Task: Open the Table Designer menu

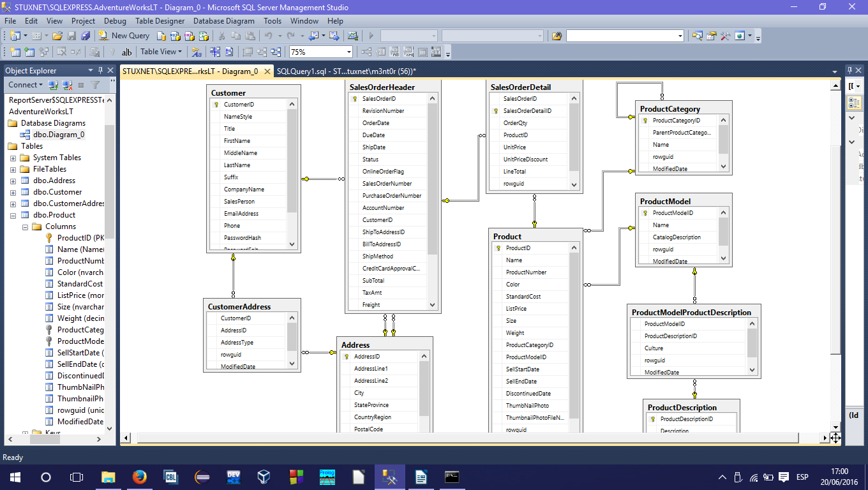Action: (x=160, y=20)
